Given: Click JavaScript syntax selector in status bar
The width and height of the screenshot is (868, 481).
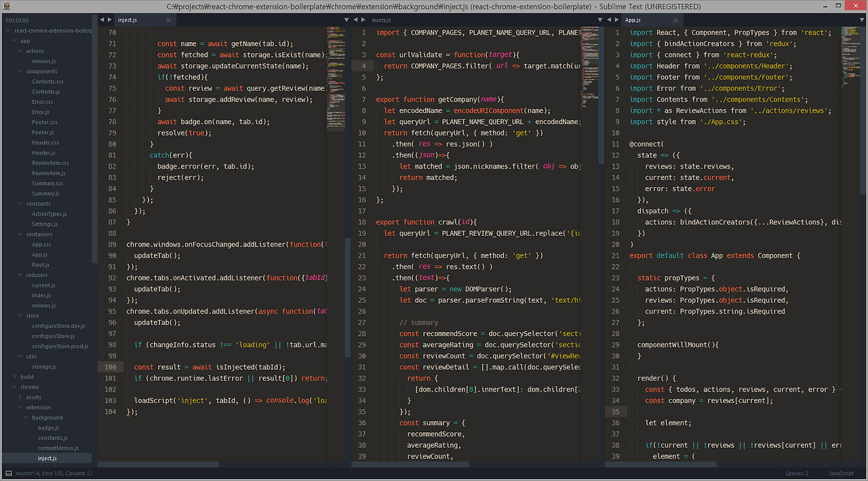Looking at the screenshot, I should (841, 473).
